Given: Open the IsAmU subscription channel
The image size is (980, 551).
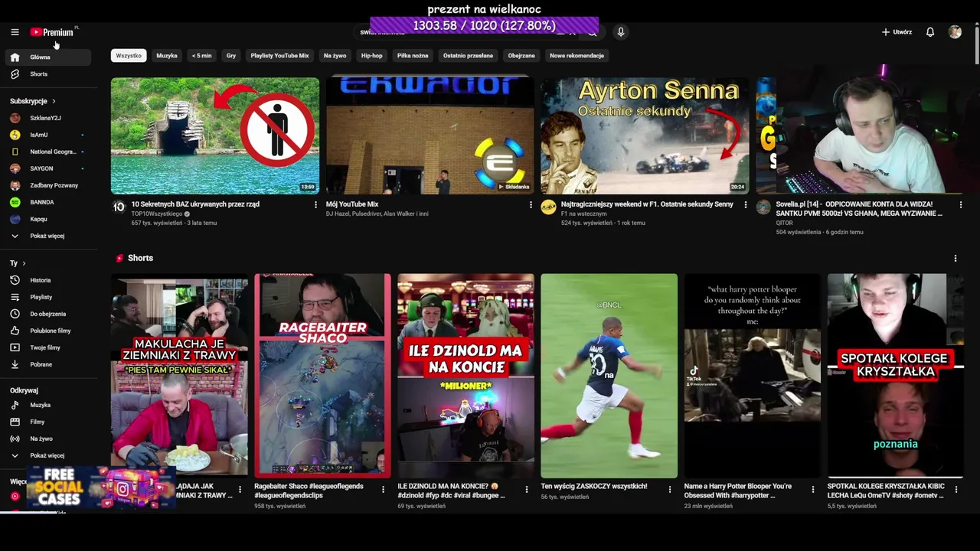Looking at the screenshot, I should tap(49, 135).
